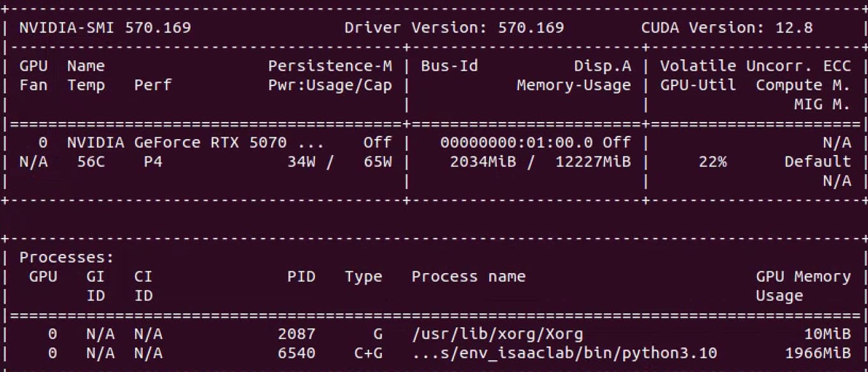Select GPU name 'NVIDIA GeForce RTX 5070 ...'
868x372 pixels.
tap(195, 142)
